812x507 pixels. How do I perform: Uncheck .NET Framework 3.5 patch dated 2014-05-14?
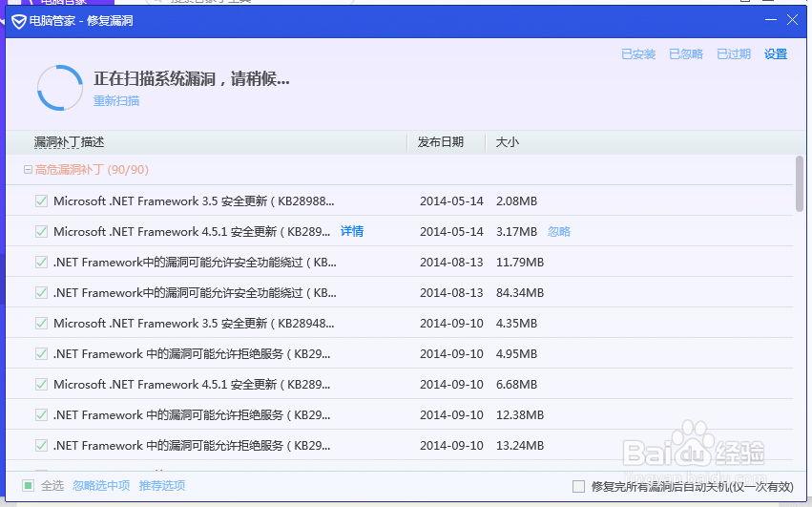click(41, 201)
